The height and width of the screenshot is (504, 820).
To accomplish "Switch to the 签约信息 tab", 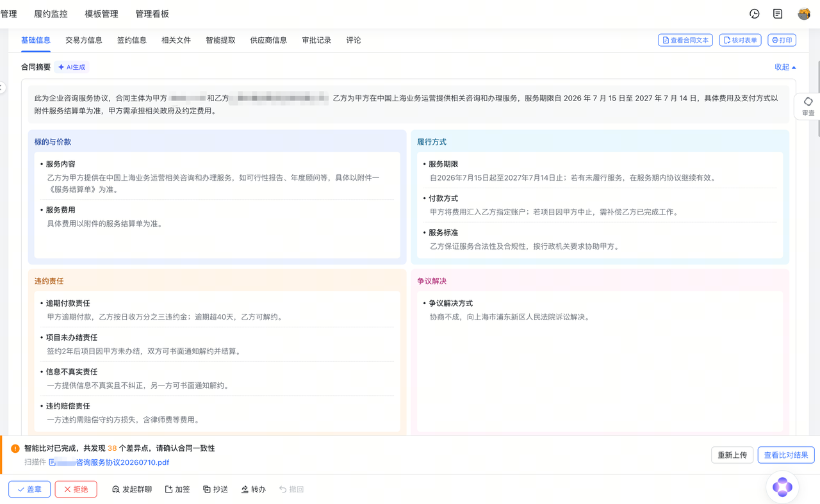I will (132, 40).
